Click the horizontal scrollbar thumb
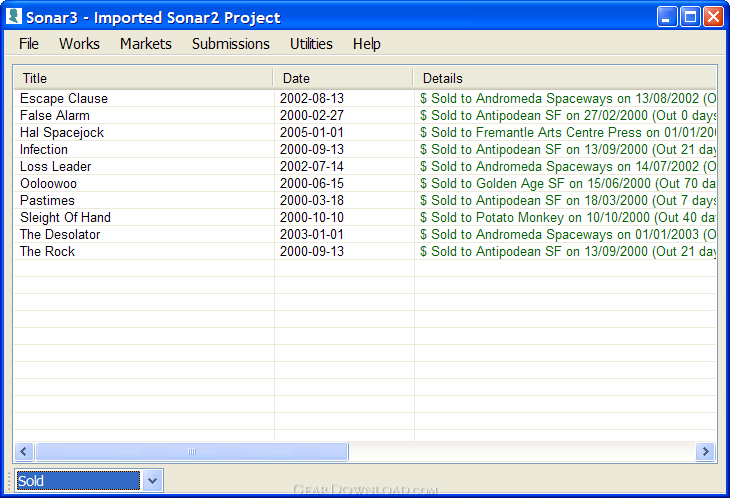Image resolution: width=730 pixels, height=498 pixels. (192, 451)
